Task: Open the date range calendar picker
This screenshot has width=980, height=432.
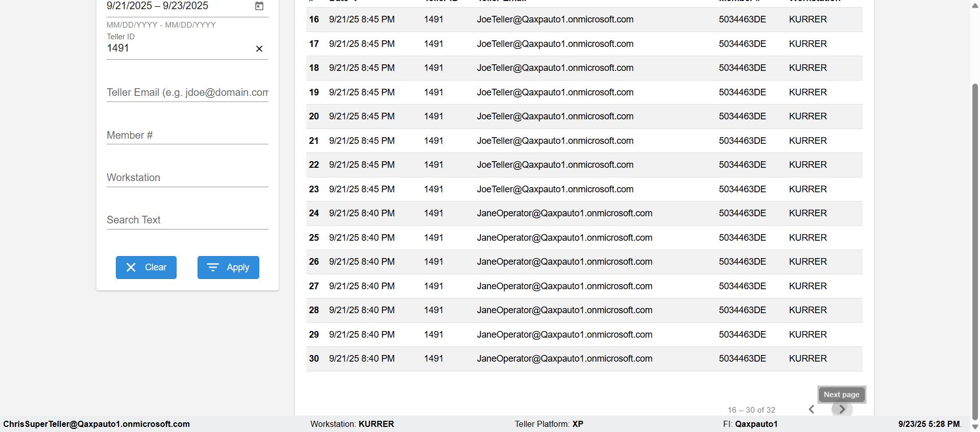Action: 259,6
